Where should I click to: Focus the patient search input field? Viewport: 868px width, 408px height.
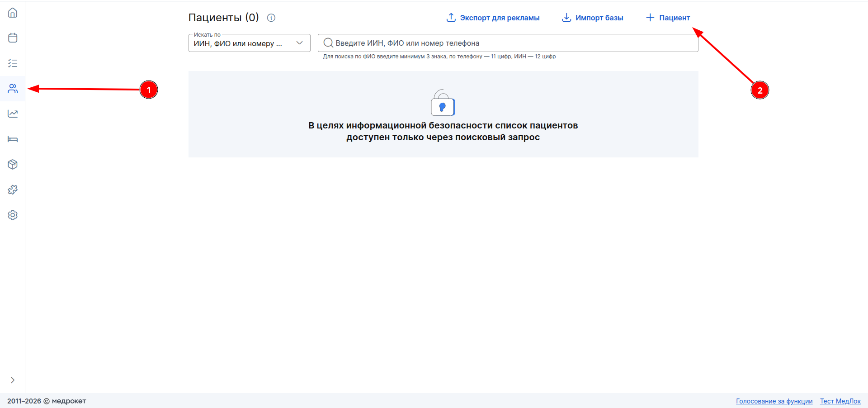tap(511, 43)
